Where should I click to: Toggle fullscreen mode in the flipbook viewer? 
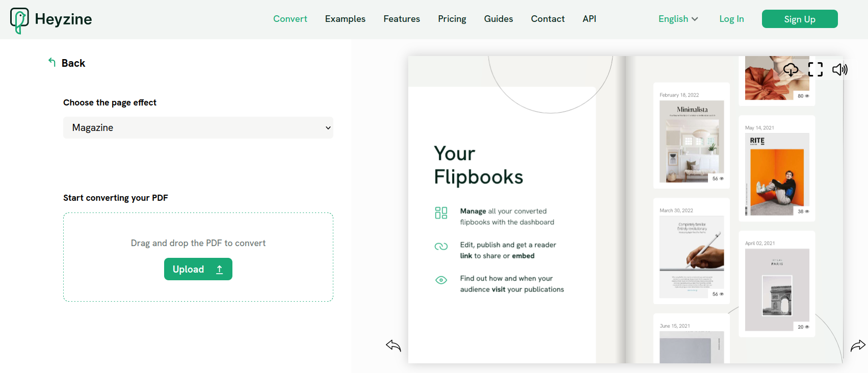pyautogui.click(x=816, y=69)
